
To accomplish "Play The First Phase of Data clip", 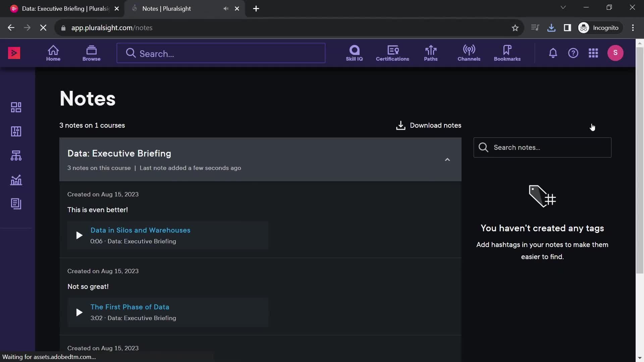I will click(79, 312).
